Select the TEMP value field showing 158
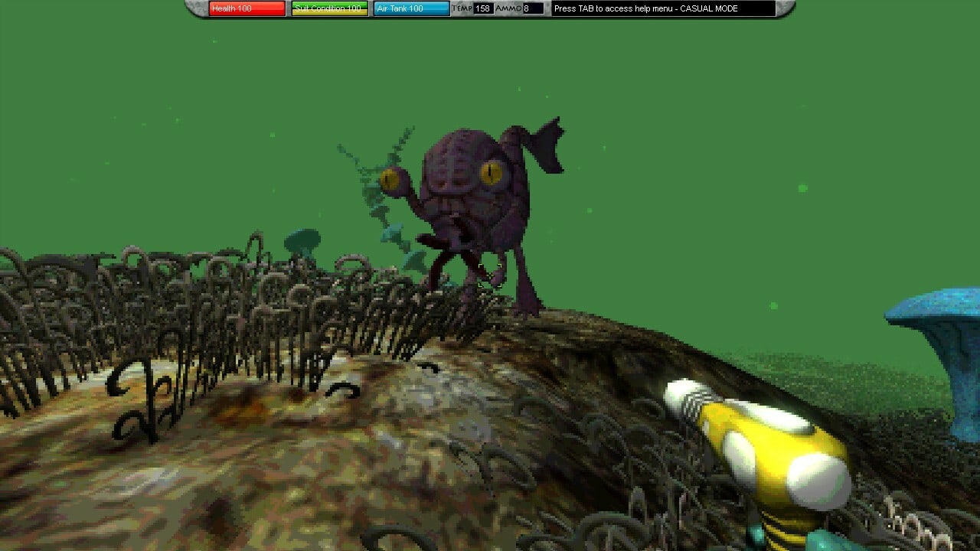The height and width of the screenshot is (551, 980). click(x=483, y=8)
